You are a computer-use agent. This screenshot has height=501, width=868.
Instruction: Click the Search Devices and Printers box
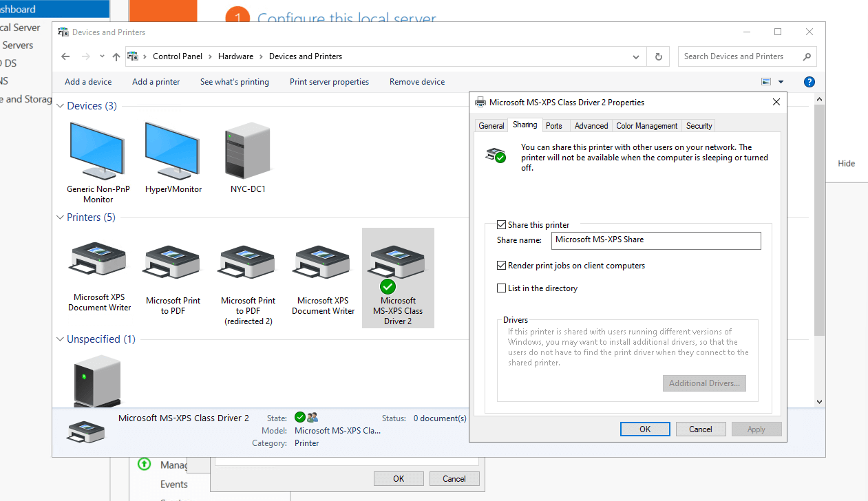click(747, 56)
